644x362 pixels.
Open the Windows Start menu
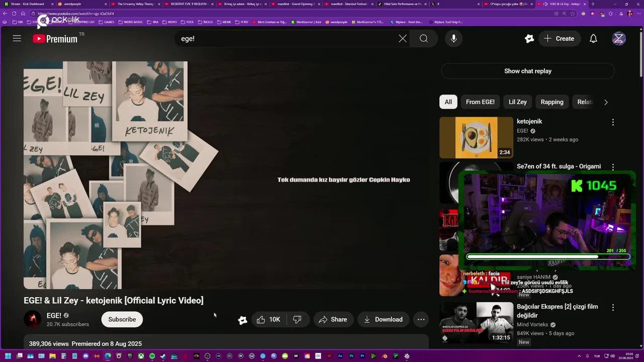click(8, 356)
